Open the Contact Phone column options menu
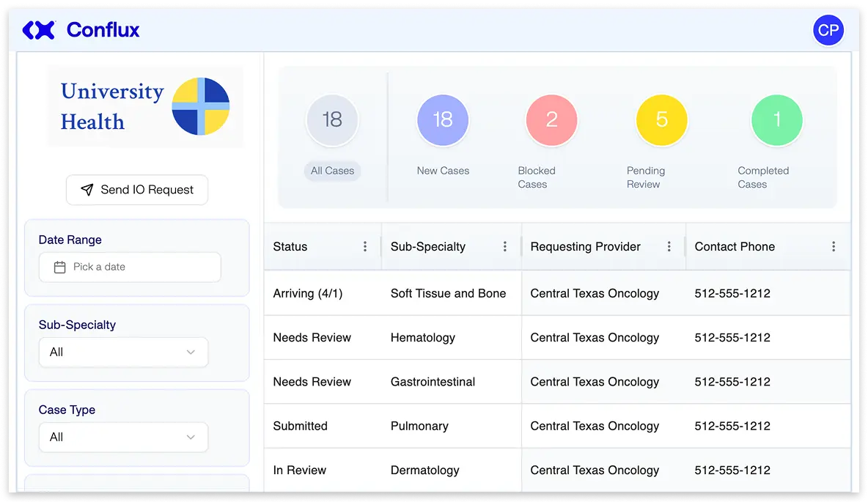This screenshot has width=868, height=502. 832,247
